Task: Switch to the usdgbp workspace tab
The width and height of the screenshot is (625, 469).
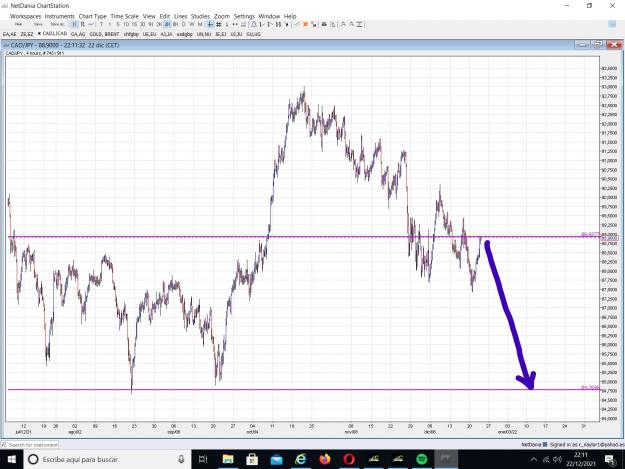Action: [185, 34]
